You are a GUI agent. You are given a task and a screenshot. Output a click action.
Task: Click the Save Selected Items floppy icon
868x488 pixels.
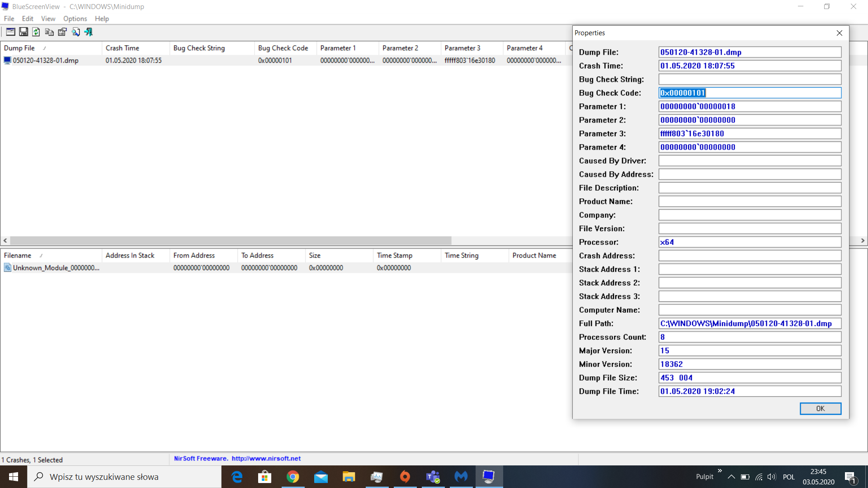24,32
